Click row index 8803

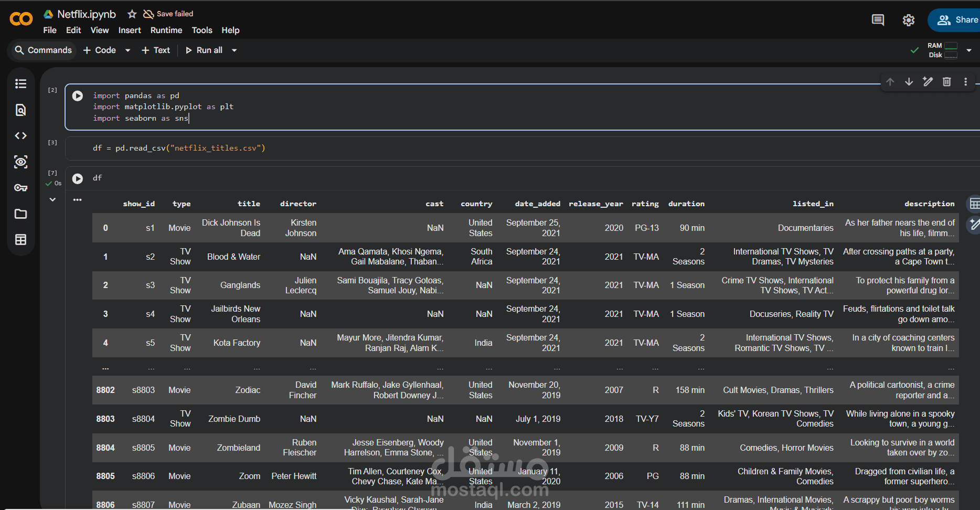[x=105, y=419]
